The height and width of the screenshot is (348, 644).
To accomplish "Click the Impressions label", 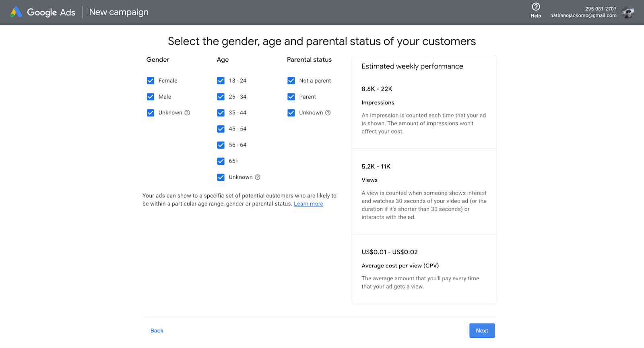I will (378, 103).
